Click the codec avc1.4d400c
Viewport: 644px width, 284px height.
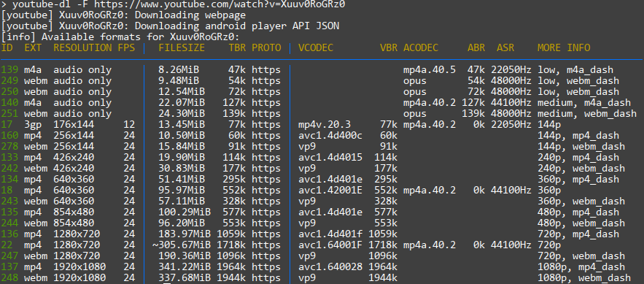330,136
